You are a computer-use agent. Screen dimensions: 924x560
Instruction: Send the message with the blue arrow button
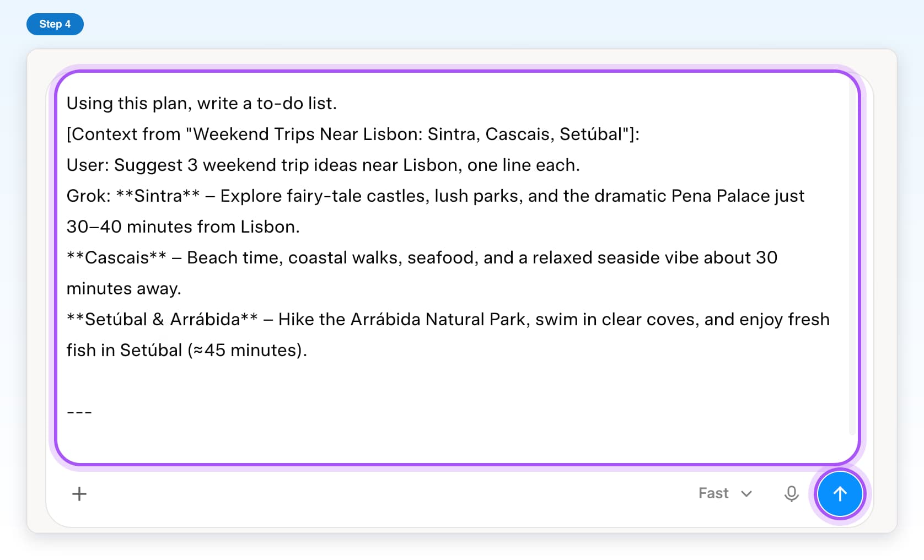[x=840, y=494]
